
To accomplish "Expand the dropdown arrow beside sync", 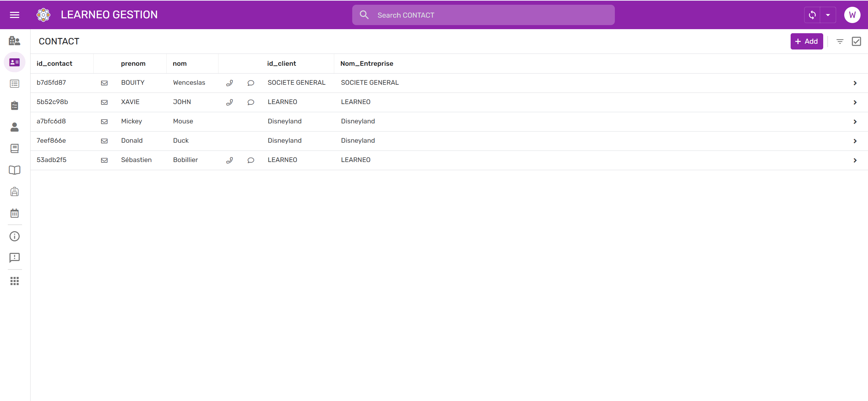I will (x=828, y=15).
